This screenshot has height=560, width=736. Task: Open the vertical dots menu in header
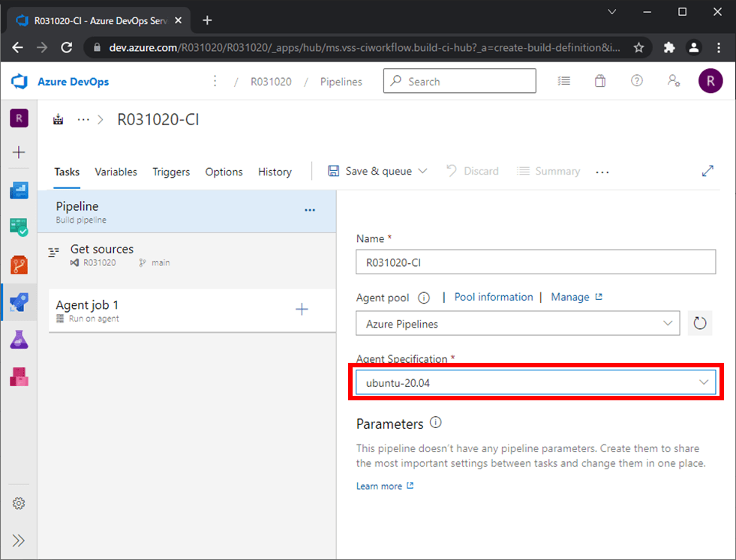(215, 81)
